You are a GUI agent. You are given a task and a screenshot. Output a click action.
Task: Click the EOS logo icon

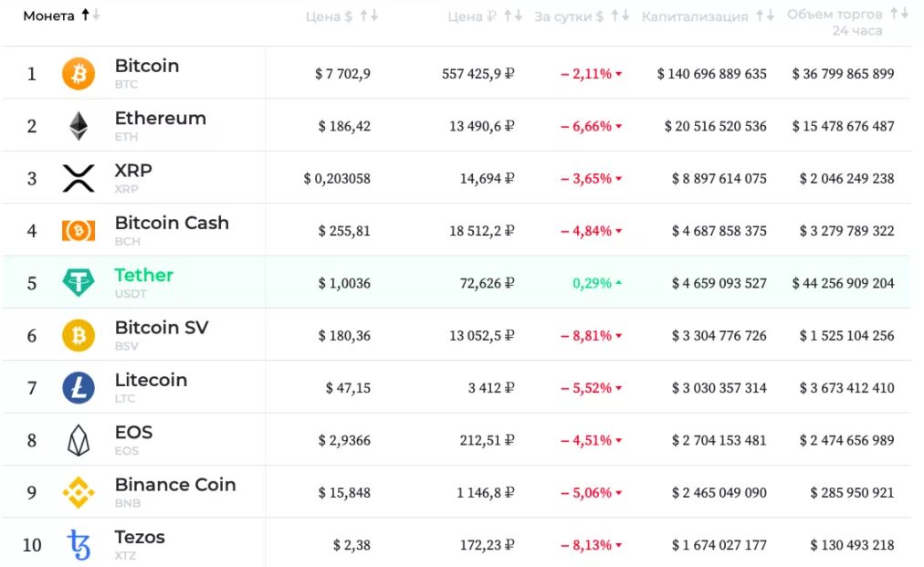[x=79, y=441]
